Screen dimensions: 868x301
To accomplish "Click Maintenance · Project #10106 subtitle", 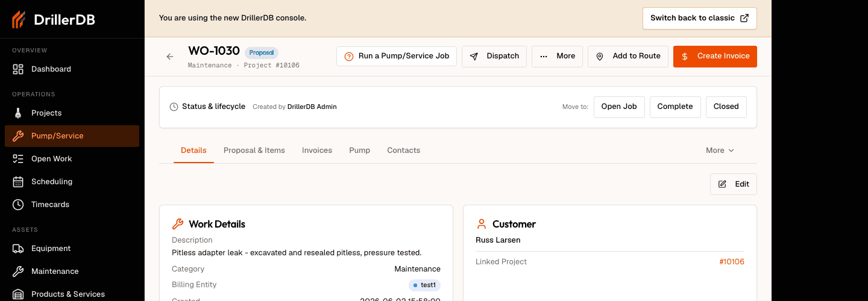I will coord(244,65).
